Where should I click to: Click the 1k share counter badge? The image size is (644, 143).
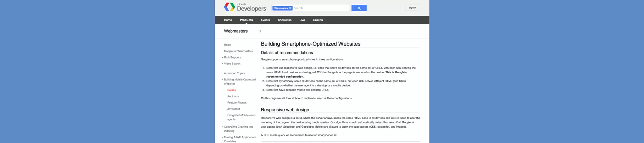tap(259, 31)
